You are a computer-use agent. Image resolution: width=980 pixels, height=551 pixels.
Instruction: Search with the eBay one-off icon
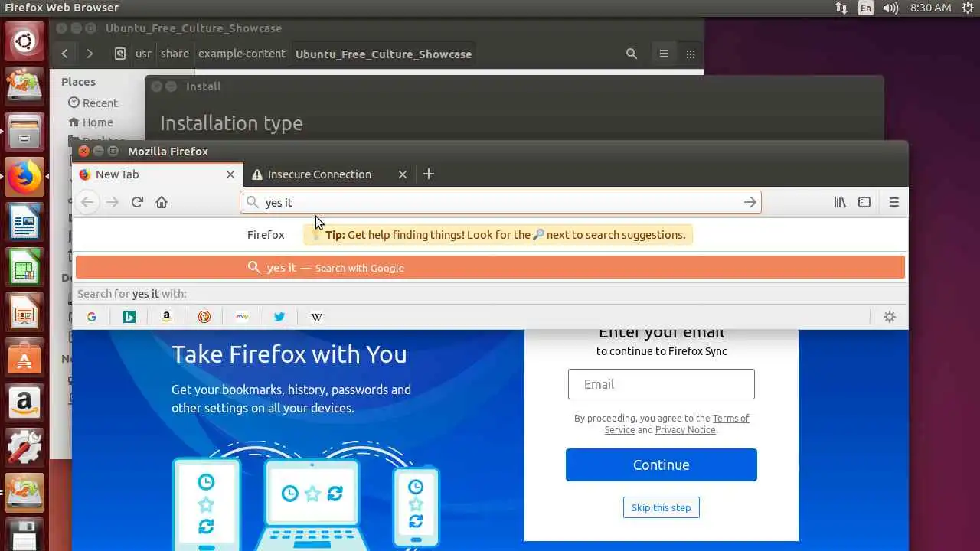(242, 317)
